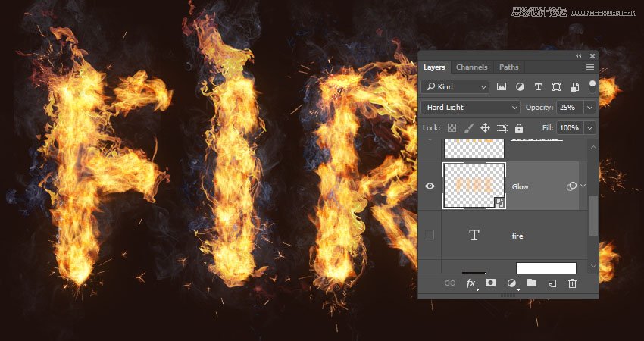Lock image pixels brush icon
Image resolution: width=644 pixels, height=341 pixels.
point(468,128)
